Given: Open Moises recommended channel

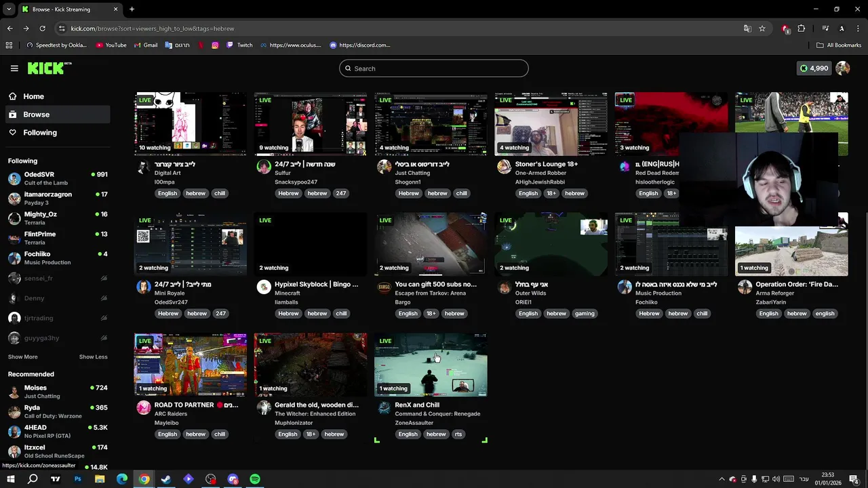Looking at the screenshot, I should click(58, 392).
